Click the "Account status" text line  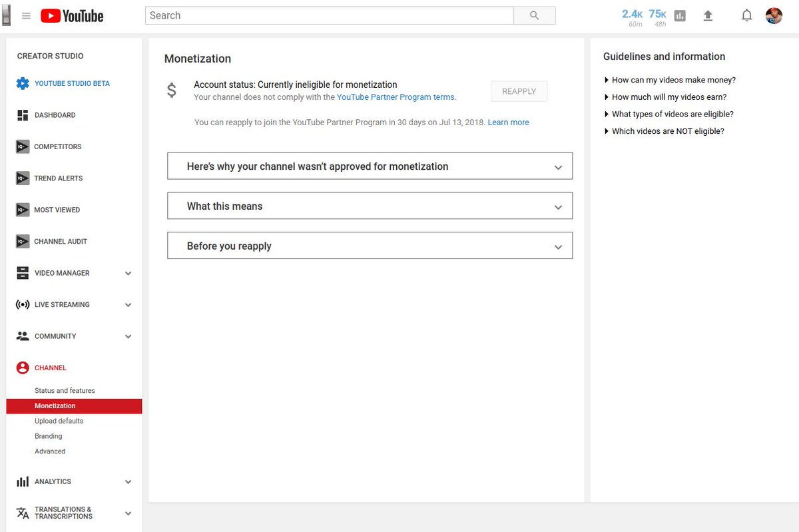tap(296, 85)
